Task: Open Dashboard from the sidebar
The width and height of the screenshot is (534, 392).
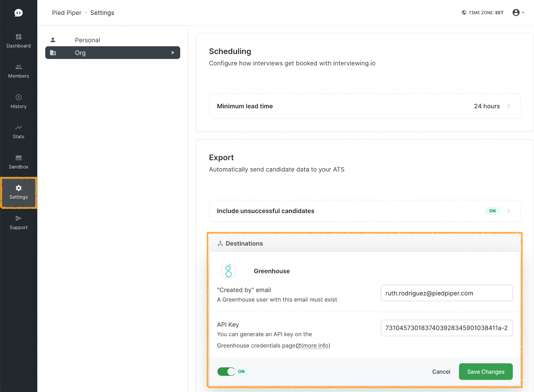Action: pyautogui.click(x=19, y=46)
